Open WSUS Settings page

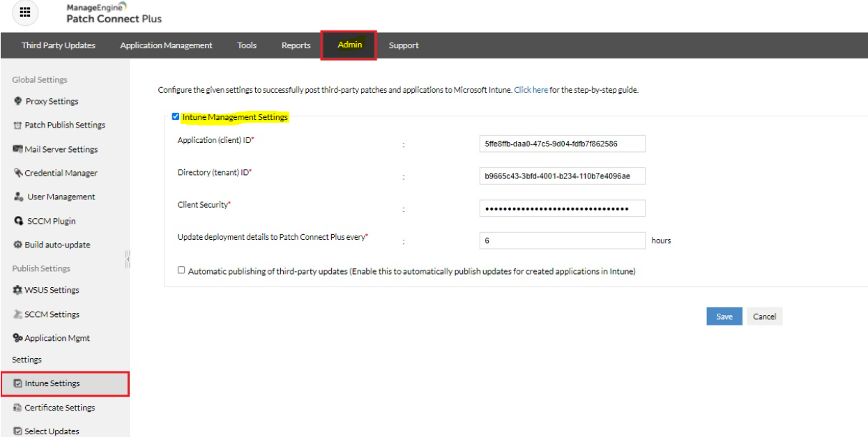[x=52, y=290]
